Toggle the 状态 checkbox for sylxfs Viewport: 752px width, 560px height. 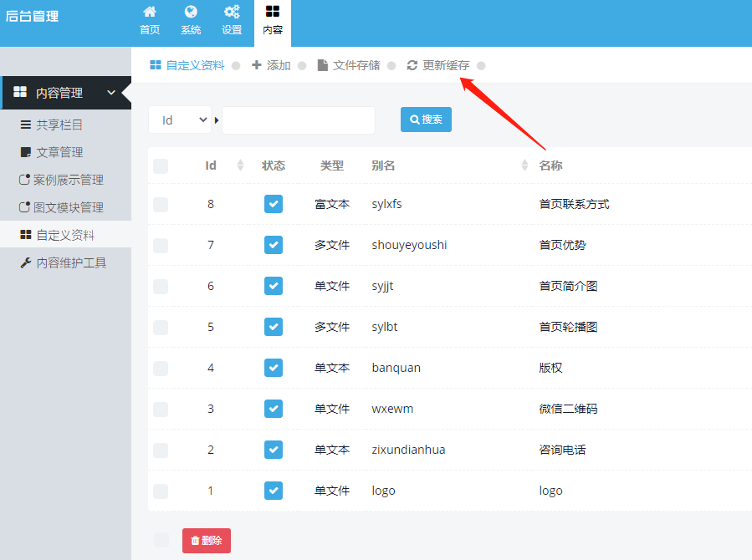point(274,204)
